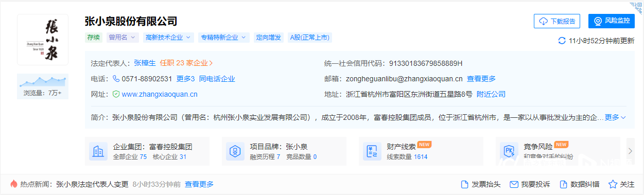The height and width of the screenshot is (195, 644).
Task: Click 发票抬头 invoice header button
Action: click(480, 184)
